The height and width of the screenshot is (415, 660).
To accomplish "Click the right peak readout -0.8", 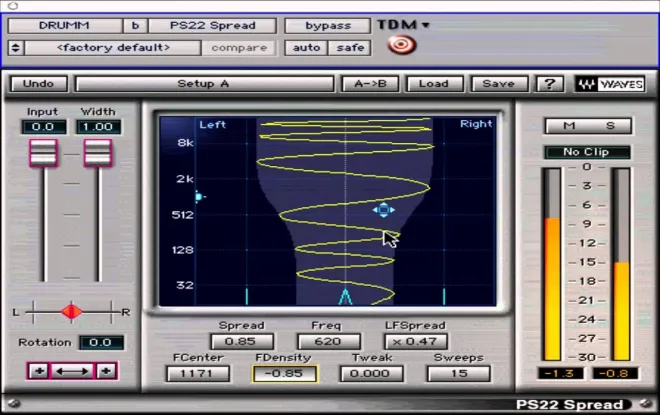I will pos(615,373).
